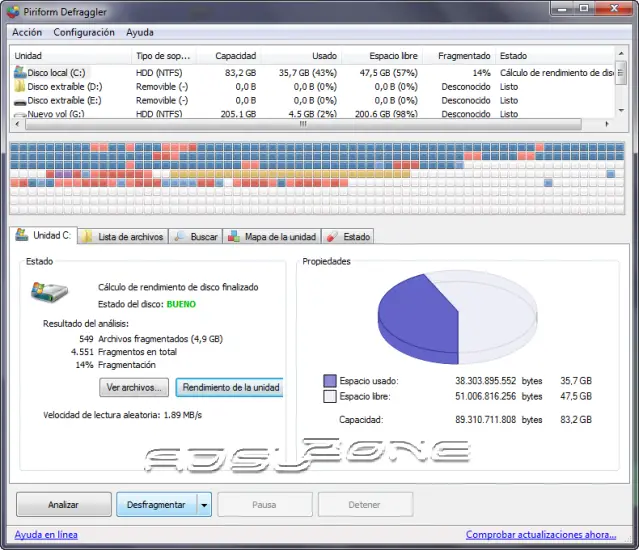639x550 pixels.
Task: Sort by the Fragmentado column header
Action: coord(459,56)
